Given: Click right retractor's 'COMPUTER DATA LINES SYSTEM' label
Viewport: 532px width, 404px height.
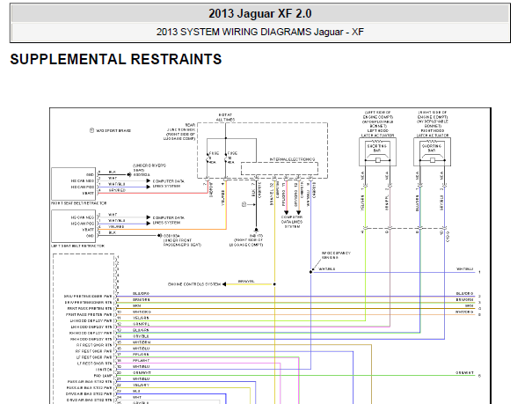Looking at the screenshot, I should 168,184.
